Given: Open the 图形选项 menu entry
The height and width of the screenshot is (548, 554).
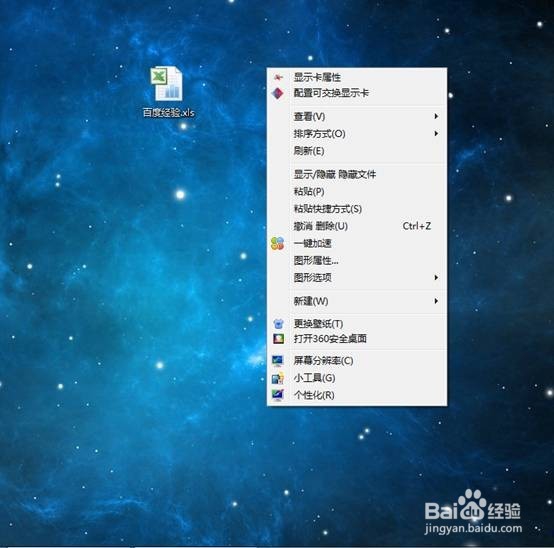Looking at the screenshot, I should coord(357,278).
